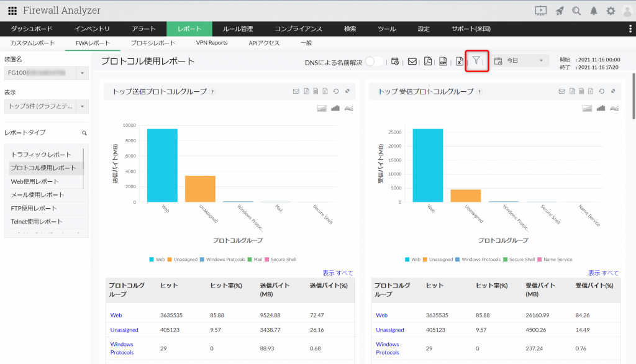Viewport: 636px width, 364px height.
Task: Open the notifications bell
Action: coord(594,11)
